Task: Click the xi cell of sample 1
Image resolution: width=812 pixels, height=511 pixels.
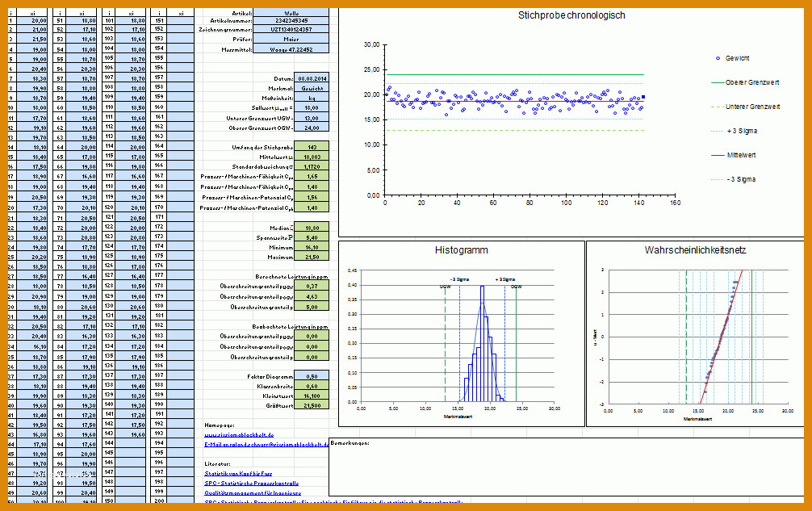Action: 31,21
